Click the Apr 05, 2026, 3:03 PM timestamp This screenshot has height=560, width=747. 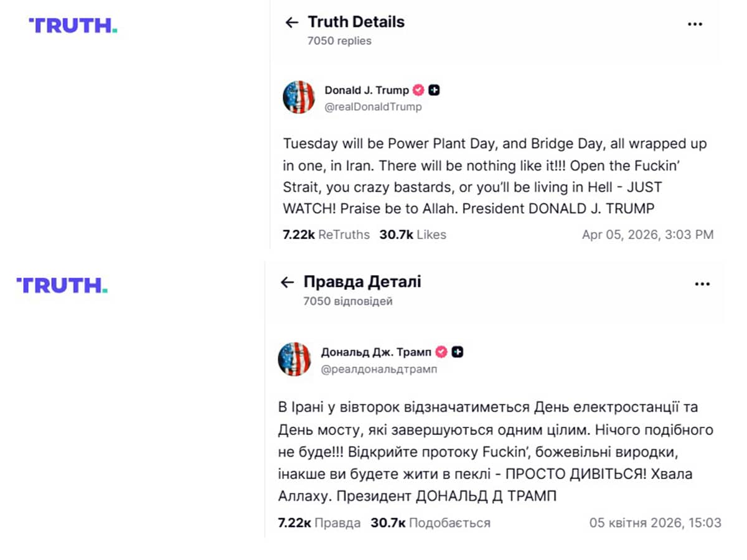pos(647,235)
